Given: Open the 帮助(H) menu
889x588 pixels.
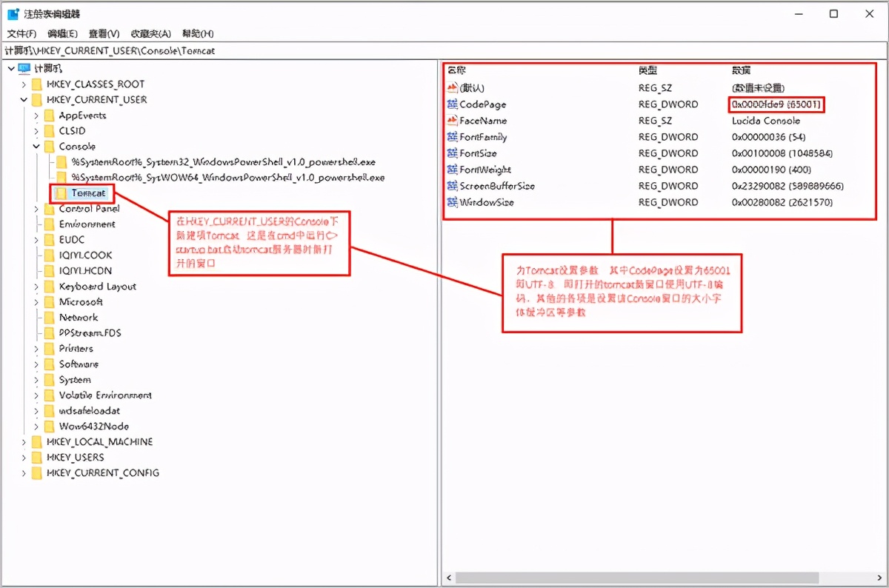Looking at the screenshot, I should 196,33.
